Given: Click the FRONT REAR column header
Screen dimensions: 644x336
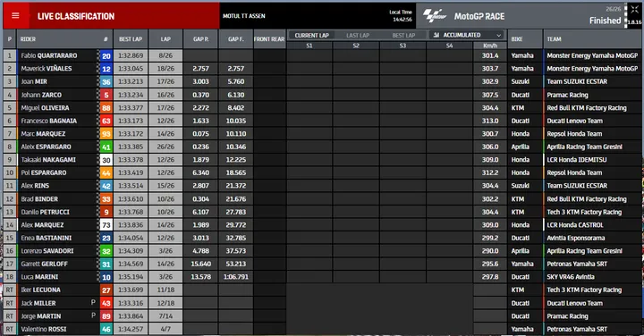Looking at the screenshot, I should [x=269, y=39].
